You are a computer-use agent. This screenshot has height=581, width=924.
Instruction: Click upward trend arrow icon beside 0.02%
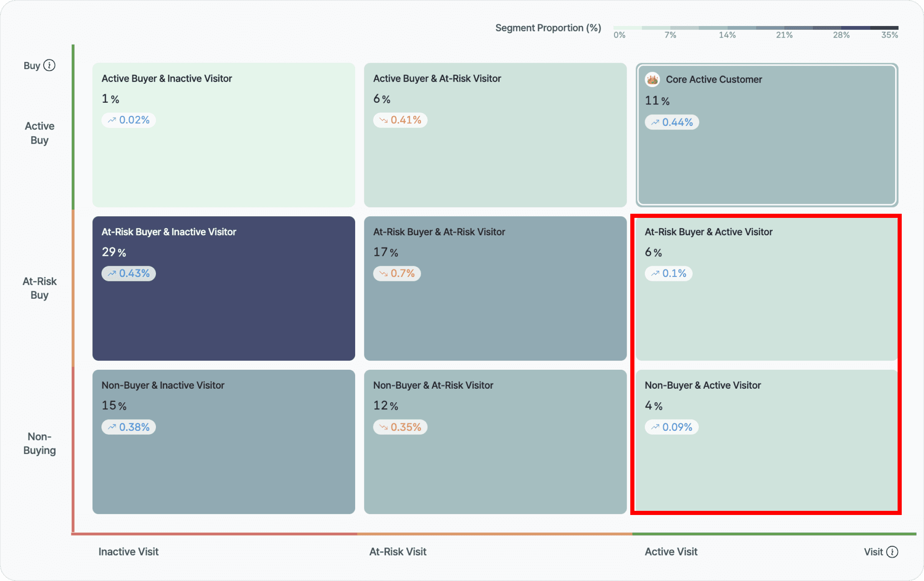(112, 120)
